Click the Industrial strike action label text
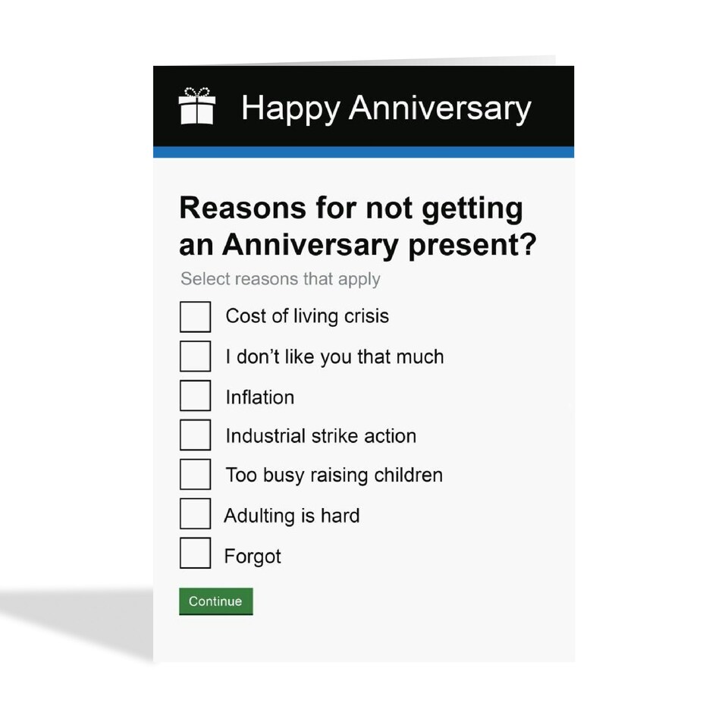Image resolution: width=728 pixels, height=728 pixels. (x=321, y=437)
